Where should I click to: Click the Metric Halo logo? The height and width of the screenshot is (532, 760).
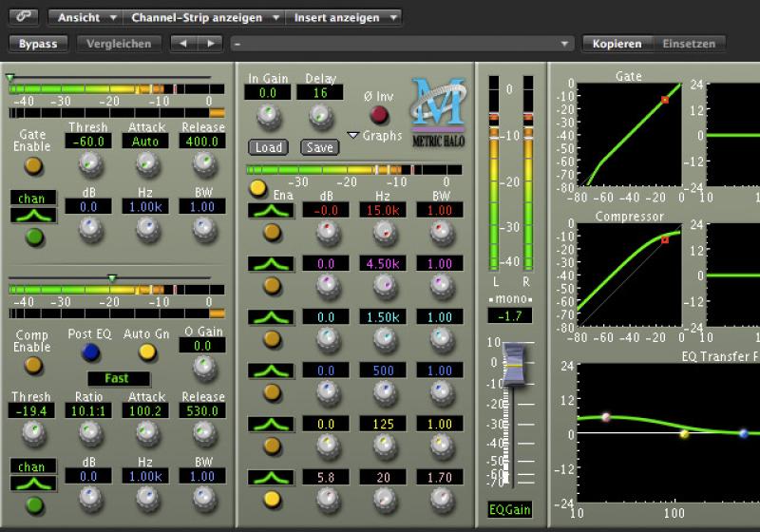click(439, 109)
